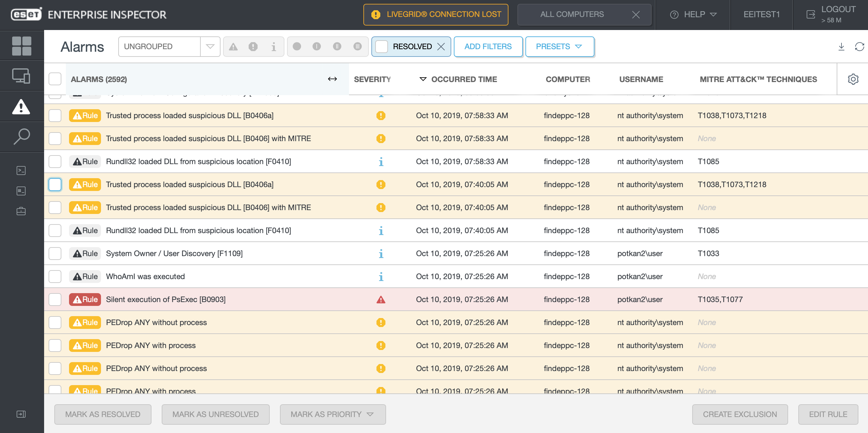Select the plain circle priority filter
This screenshot has width=868, height=433.
click(297, 47)
